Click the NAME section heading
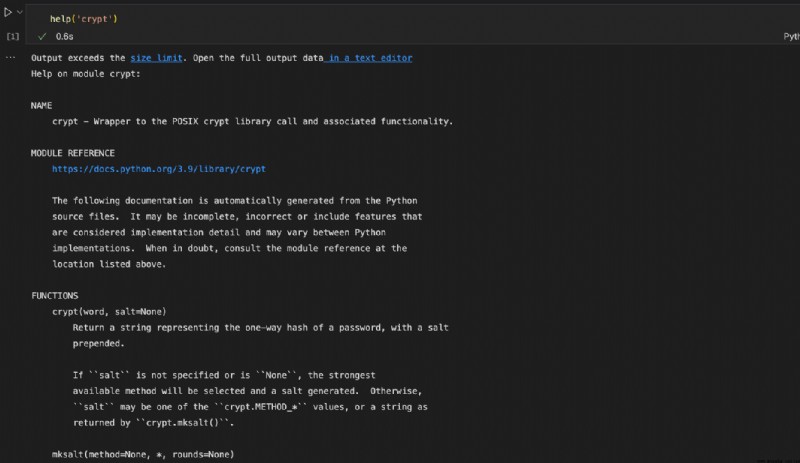The width and height of the screenshot is (800, 463). 41,106
